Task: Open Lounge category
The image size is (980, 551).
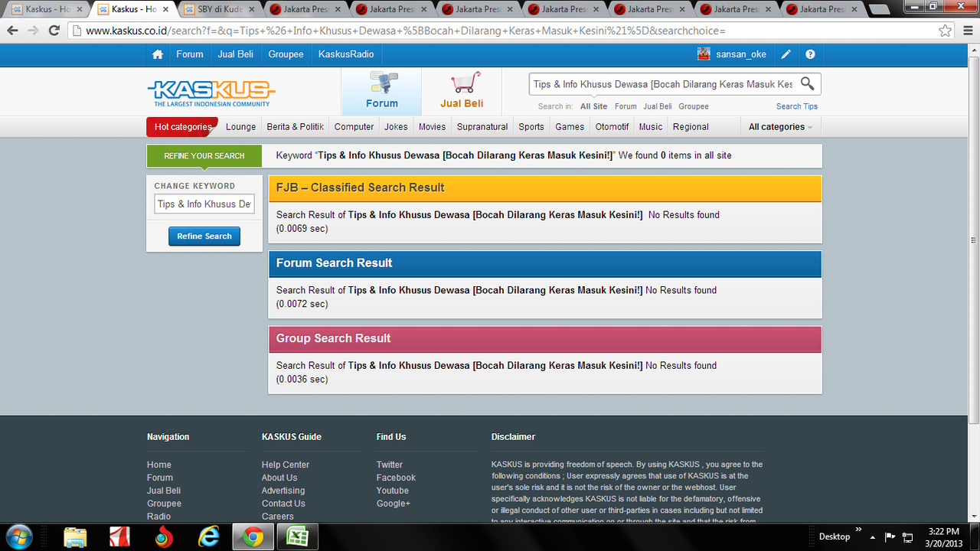Action: click(x=241, y=127)
